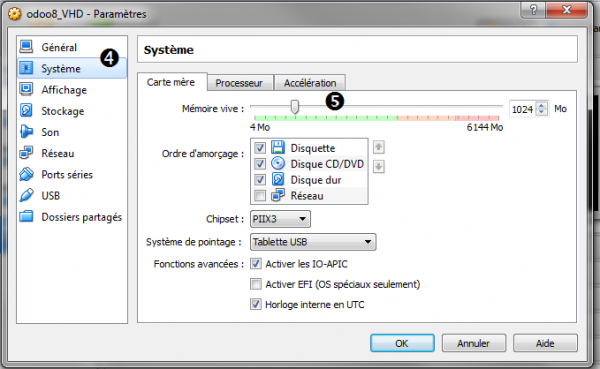The image size is (600, 369).
Task: Select the Disquette row text
Action: coord(313,148)
